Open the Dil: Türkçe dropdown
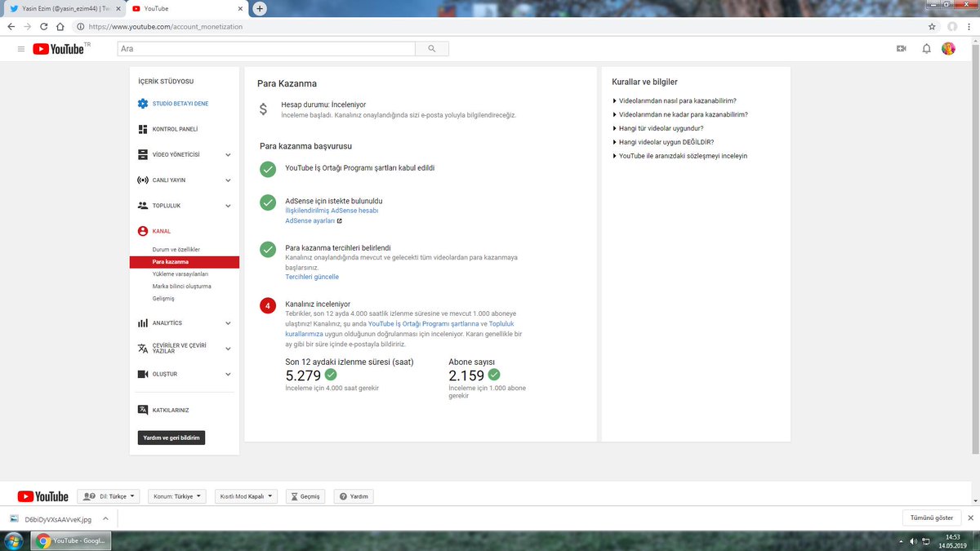980x551 pixels. [109, 496]
